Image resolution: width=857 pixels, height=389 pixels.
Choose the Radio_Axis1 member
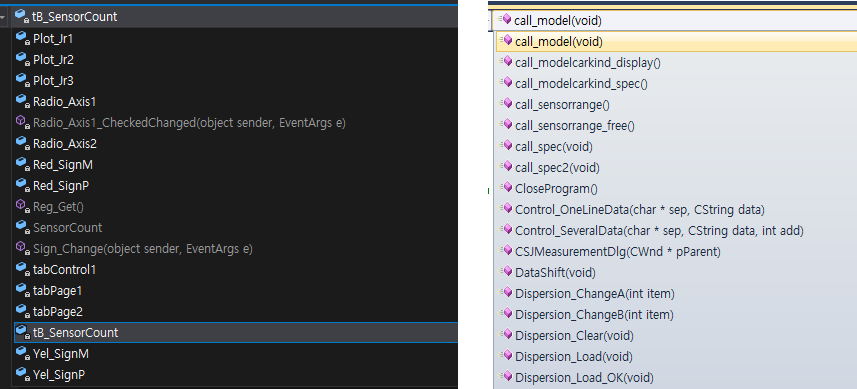[64, 102]
